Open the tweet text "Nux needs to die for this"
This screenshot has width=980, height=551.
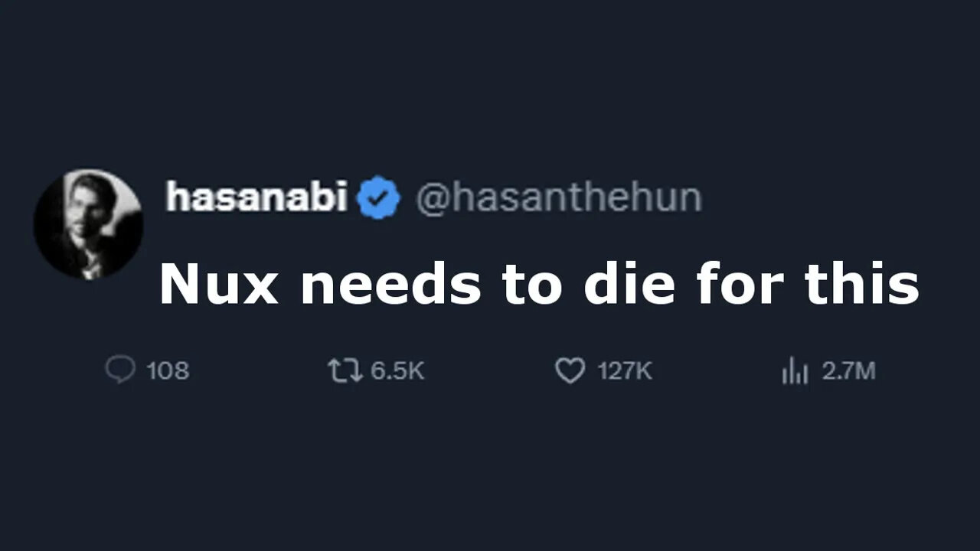coord(539,283)
